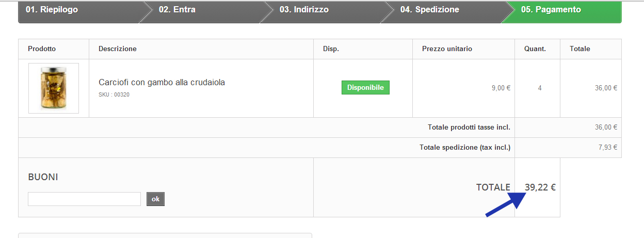Select the 04. Spedizione step
Screen dimensions: 644x238
pos(429,10)
